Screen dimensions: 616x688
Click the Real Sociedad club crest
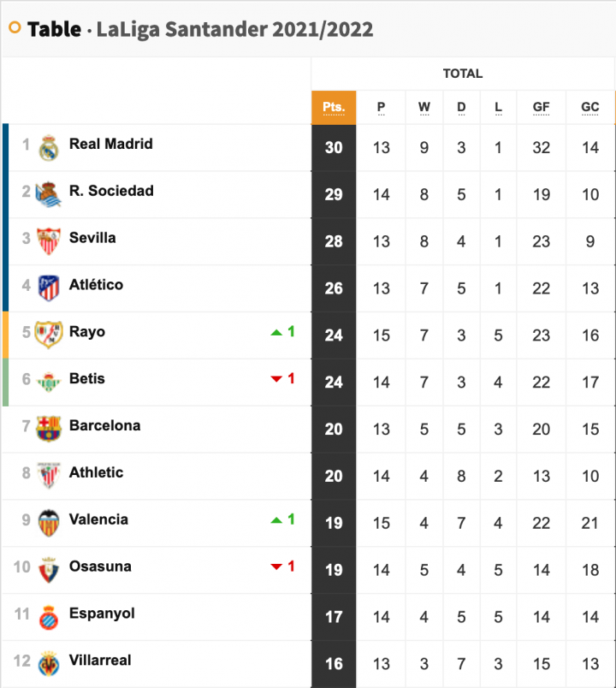pos(48,194)
